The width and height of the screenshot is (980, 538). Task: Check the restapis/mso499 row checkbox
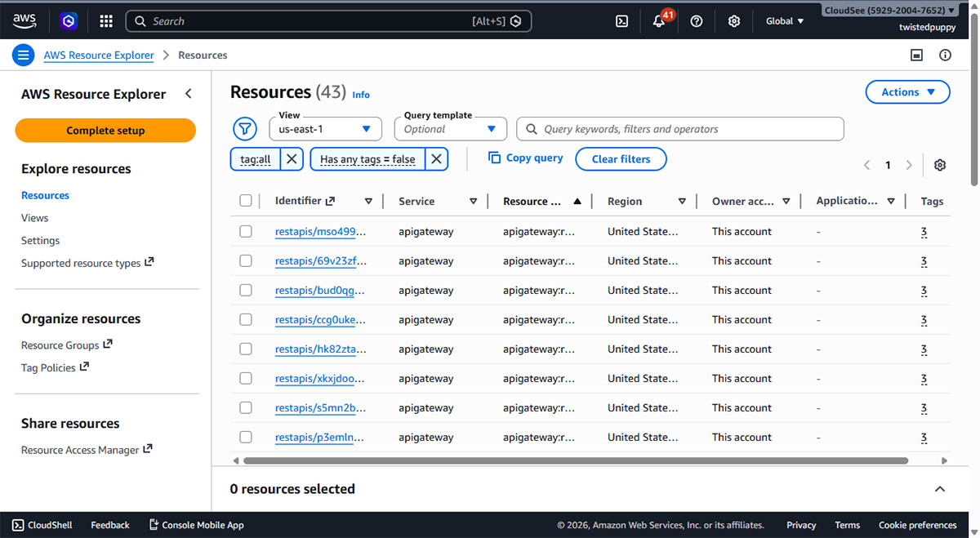[x=246, y=232]
